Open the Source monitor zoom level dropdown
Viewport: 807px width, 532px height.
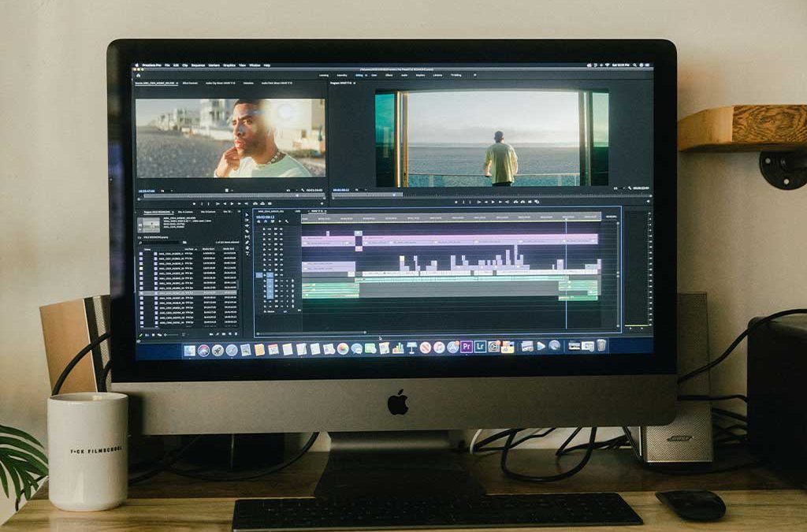coord(165,190)
